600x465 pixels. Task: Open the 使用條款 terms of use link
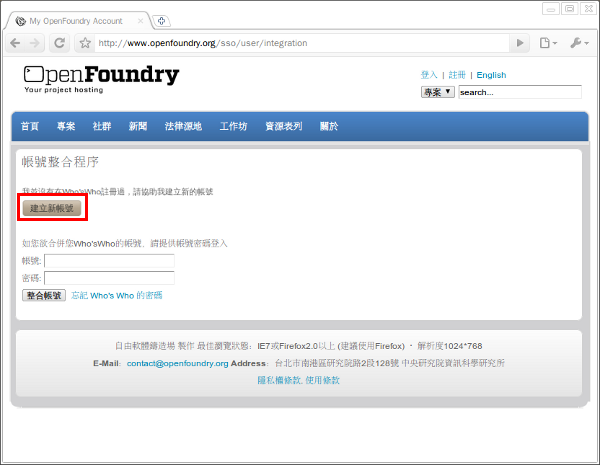tap(322, 380)
